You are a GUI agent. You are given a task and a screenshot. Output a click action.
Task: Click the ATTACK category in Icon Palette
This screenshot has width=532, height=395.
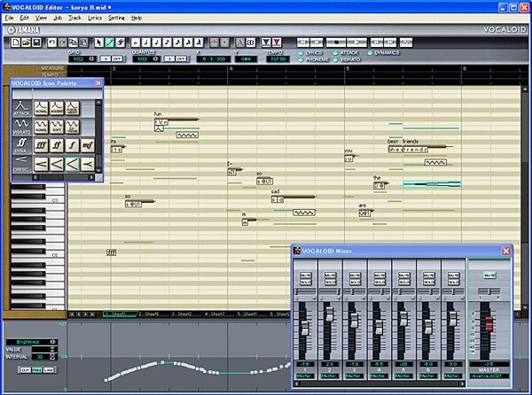coord(21,109)
